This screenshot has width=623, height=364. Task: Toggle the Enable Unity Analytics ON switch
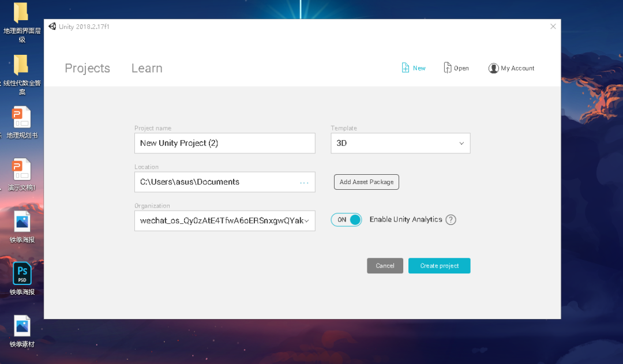tap(346, 220)
